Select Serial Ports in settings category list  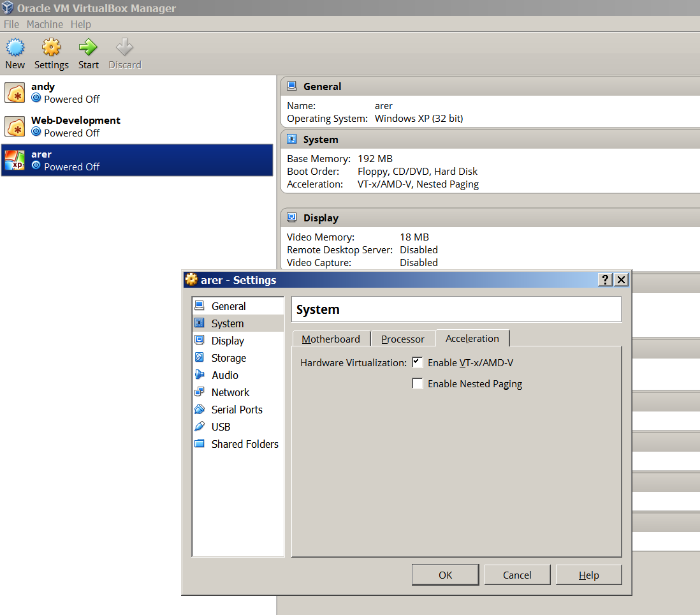tap(238, 410)
